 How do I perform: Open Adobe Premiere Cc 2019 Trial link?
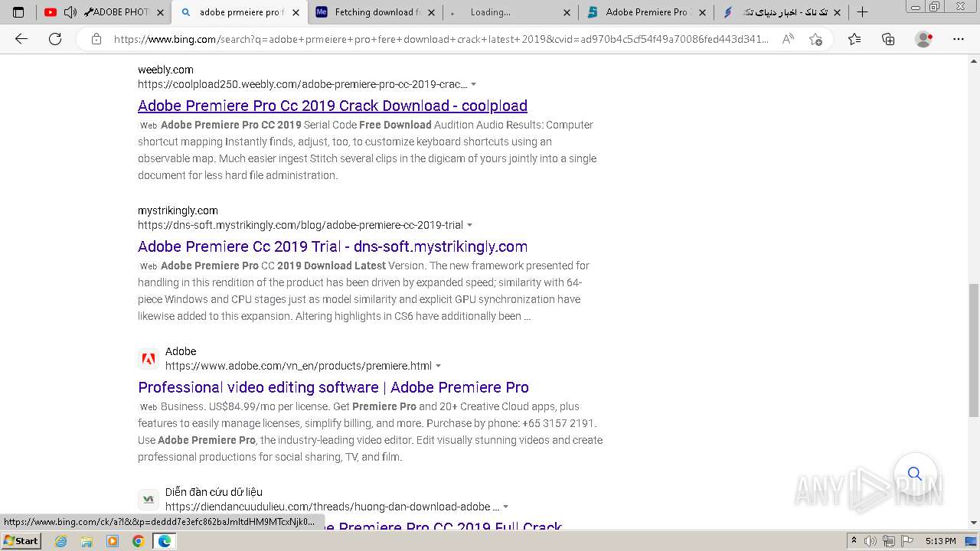332,246
